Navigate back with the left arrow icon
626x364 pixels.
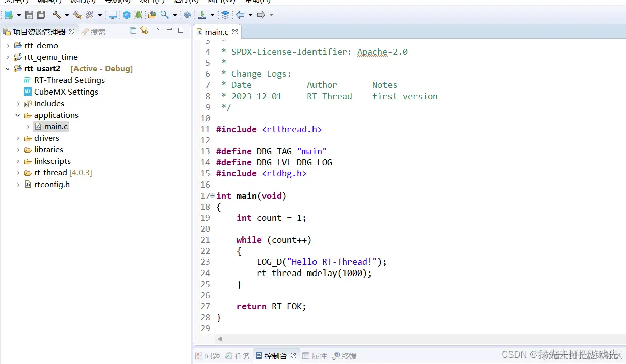[x=240, y=15]
